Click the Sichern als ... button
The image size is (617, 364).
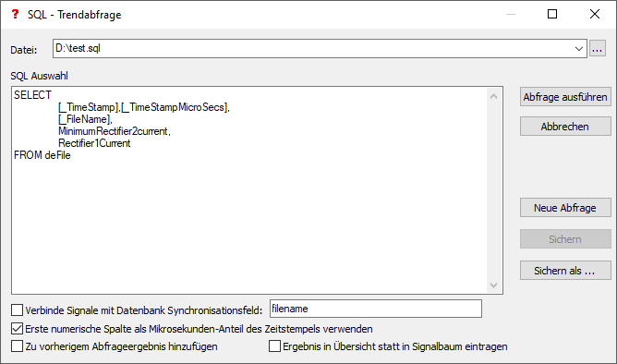coord(565,271)
